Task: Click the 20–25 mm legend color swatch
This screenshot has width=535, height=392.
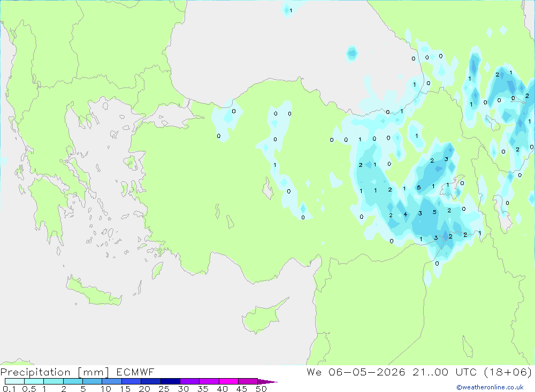Action: (x=150, y=381)
